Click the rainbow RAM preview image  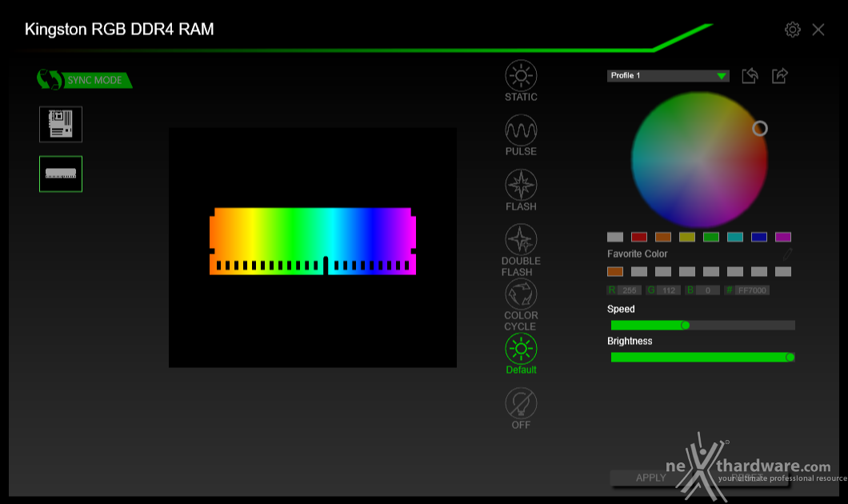(313, 241)
